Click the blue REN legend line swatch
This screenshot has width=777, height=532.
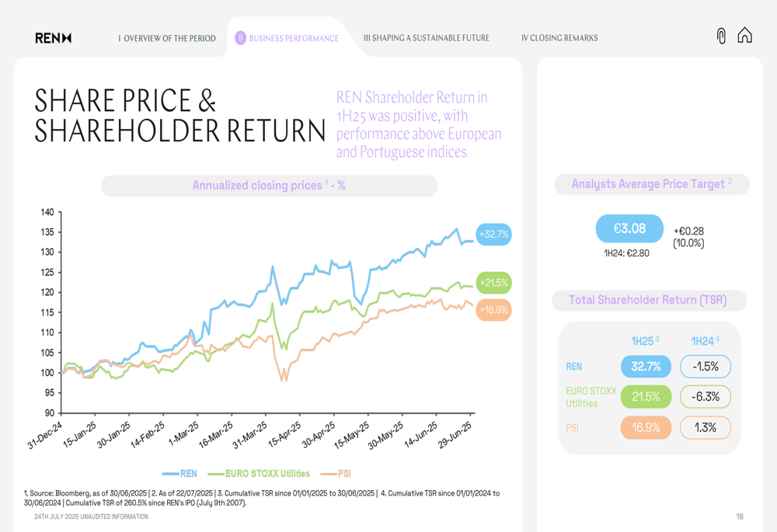(x=170, y=474)
